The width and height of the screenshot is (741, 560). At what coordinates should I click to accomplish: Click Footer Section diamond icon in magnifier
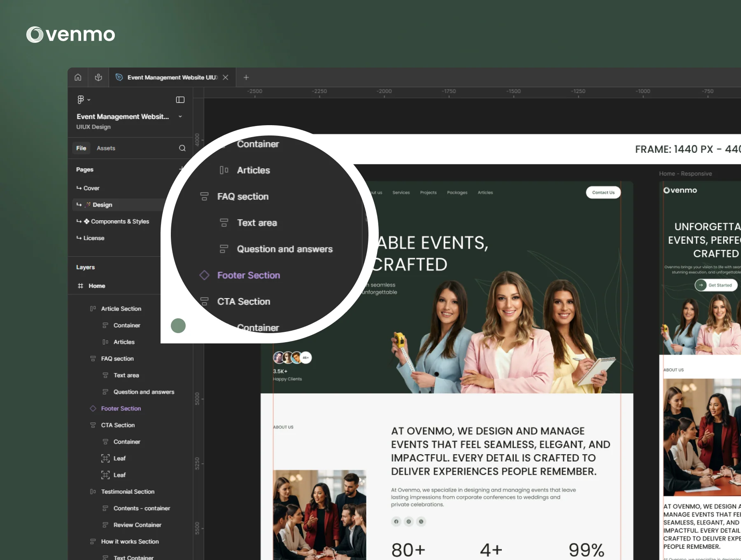click(x=204, y=275)
